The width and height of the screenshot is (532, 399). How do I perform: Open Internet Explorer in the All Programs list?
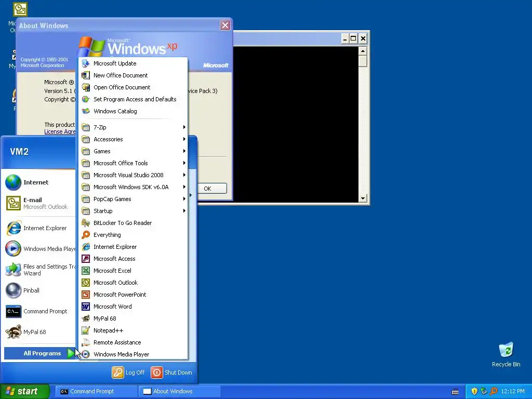click(x=134, y=247)
